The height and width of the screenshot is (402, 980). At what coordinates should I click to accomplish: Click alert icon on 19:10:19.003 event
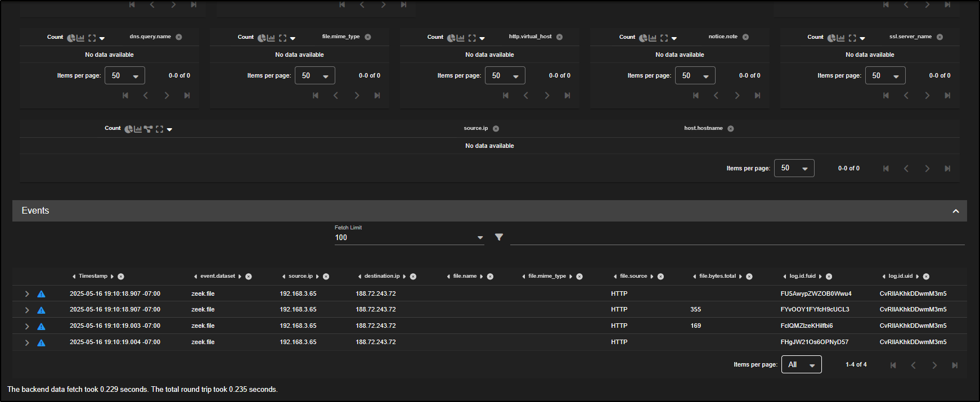[x=41, y=326]
